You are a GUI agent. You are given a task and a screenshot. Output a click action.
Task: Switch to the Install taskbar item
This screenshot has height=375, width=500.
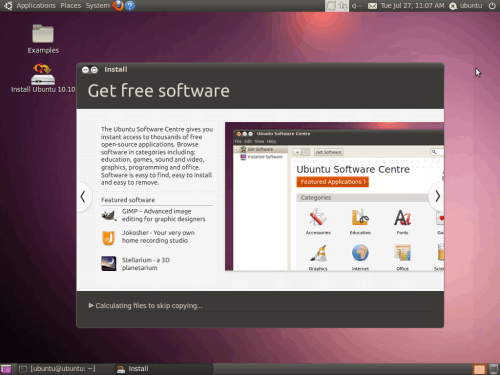pos(163,369)
